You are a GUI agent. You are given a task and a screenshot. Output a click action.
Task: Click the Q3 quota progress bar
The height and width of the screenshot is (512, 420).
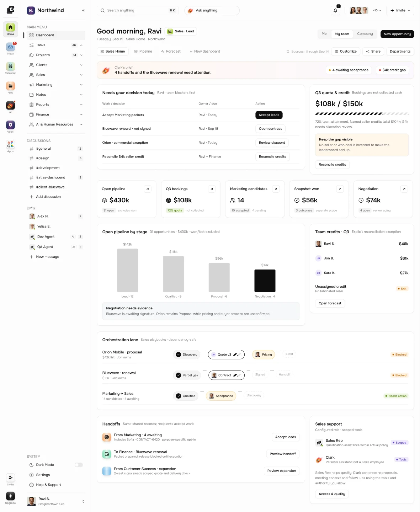click(x=362, y=114)
